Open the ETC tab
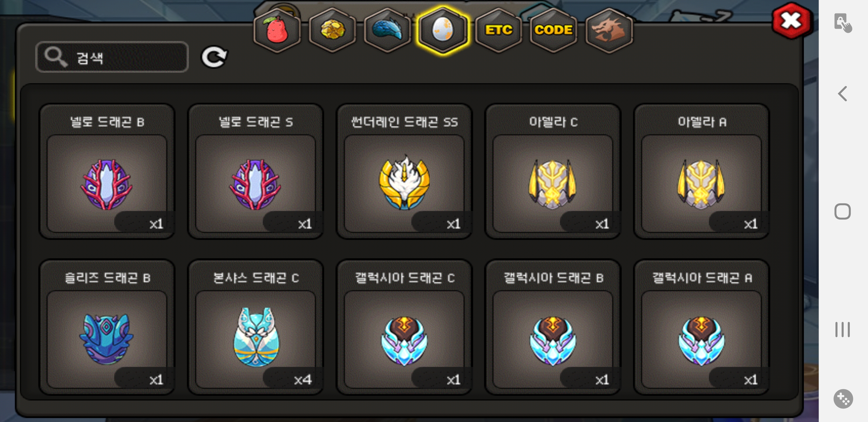The width and height of the screenshot is (868, 422). coord(498,30)
